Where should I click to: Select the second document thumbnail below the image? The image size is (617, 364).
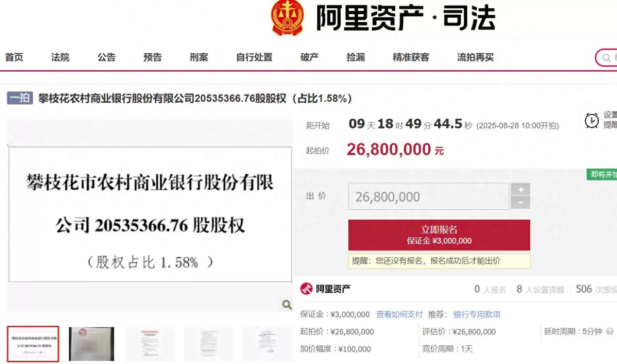(x=91, y=344)
